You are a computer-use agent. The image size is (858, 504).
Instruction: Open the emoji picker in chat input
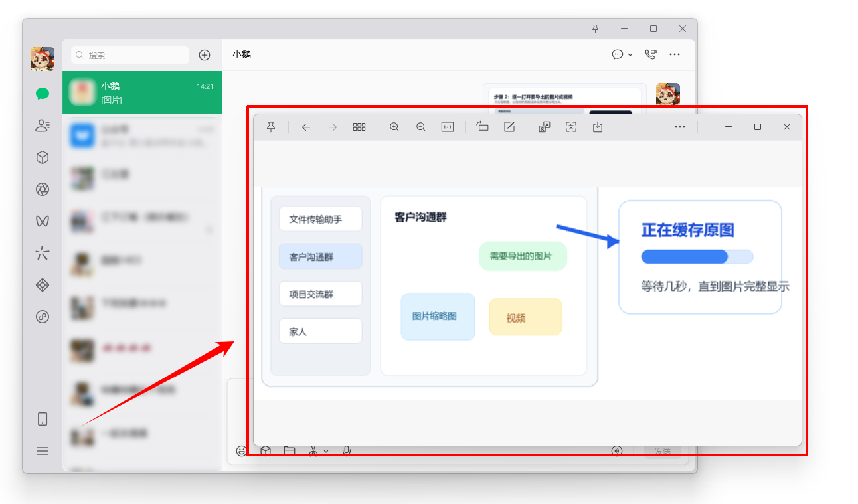coord(242,451)
